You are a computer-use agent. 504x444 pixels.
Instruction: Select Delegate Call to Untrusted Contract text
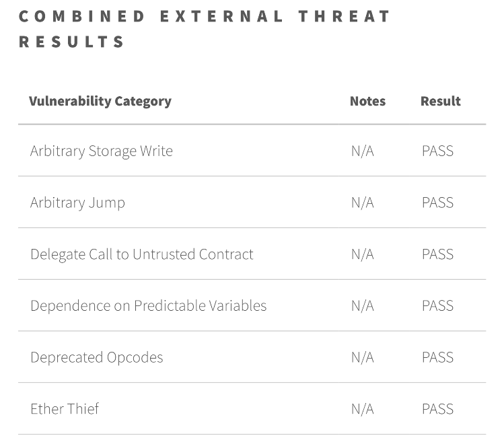[x=142, y=254]
